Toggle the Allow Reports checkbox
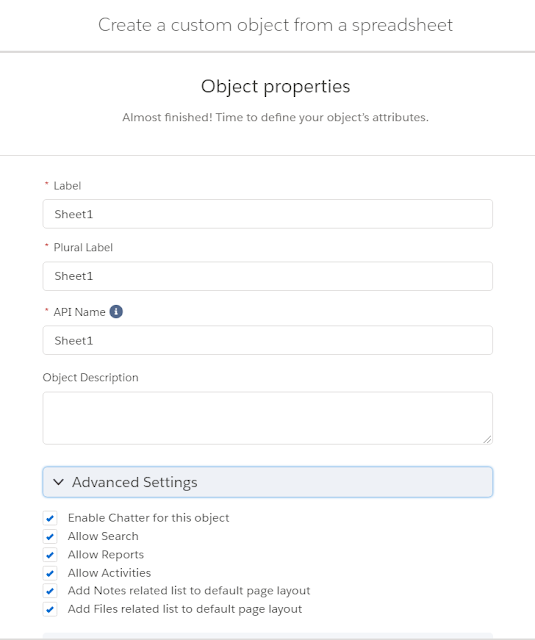This screenshot has width=535, height=640. click(50, 555)
